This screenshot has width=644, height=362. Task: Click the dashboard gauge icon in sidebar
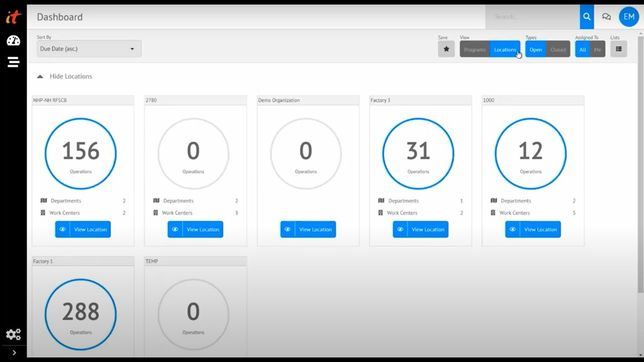[14, 41]
